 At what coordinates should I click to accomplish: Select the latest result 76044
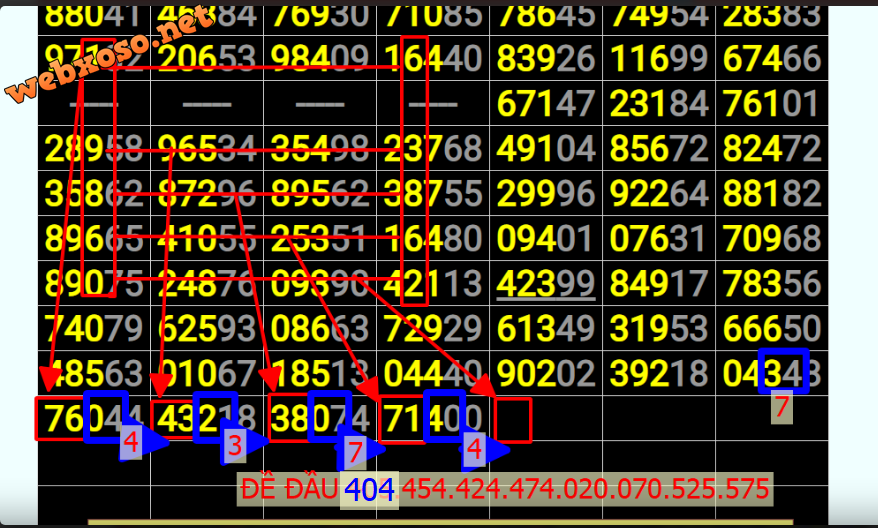click(x=94, y=418)
